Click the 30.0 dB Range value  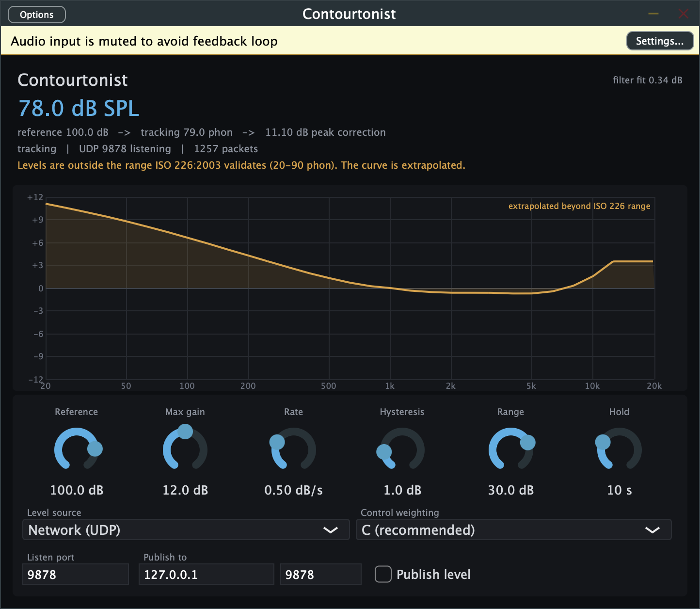pos(511,490)
